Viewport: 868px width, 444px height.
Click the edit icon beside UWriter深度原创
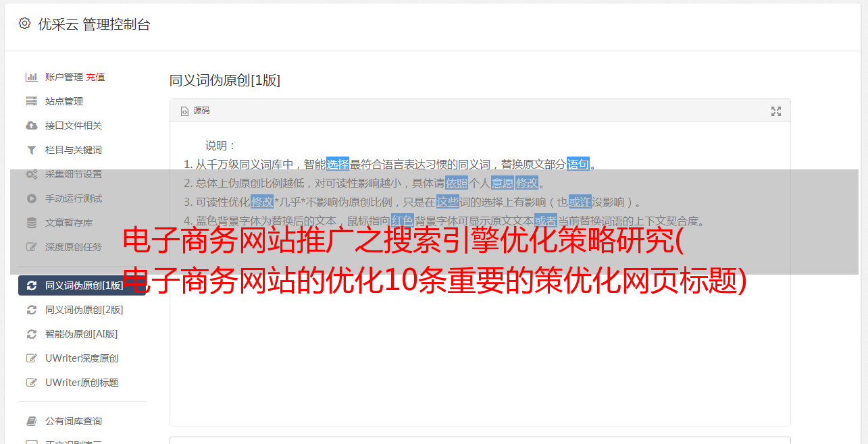(31, 358)
